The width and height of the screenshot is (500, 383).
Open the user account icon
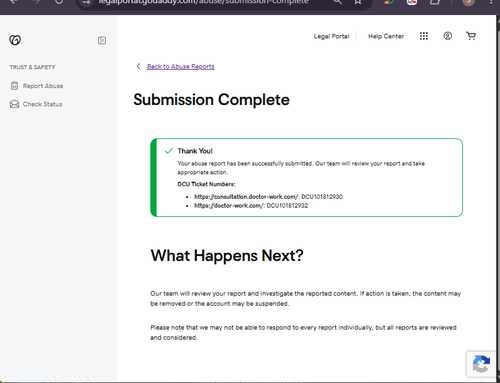click(448, 36)
